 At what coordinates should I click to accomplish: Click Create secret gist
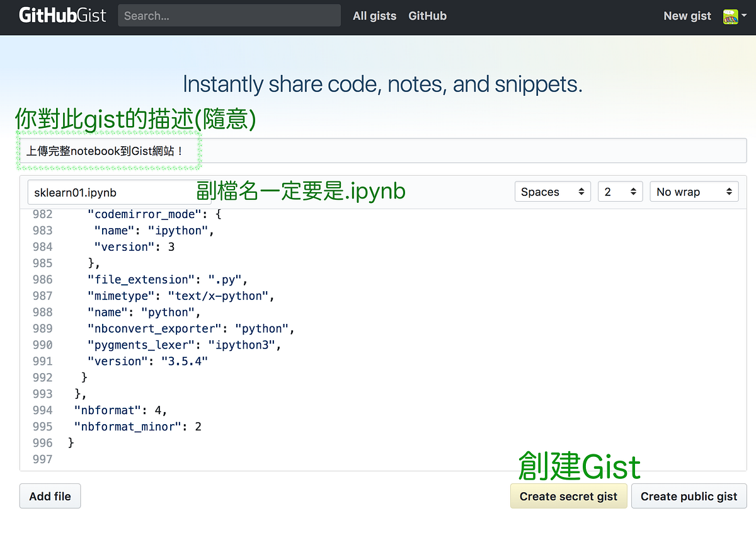[x=568, y=496]
